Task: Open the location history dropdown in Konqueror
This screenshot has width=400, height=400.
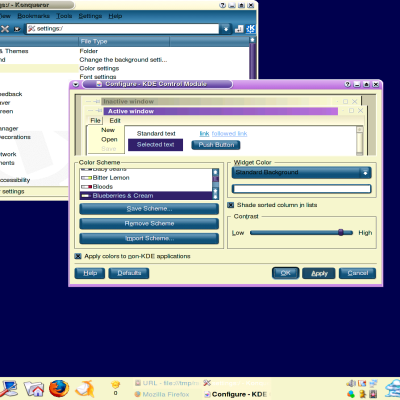Action: [x=226, y=29]
